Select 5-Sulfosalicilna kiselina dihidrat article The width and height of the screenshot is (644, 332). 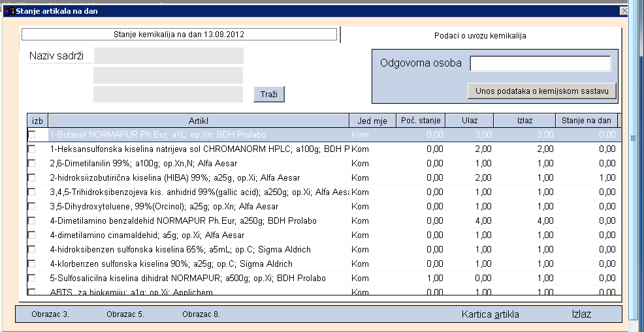click(x=187, y=279)
